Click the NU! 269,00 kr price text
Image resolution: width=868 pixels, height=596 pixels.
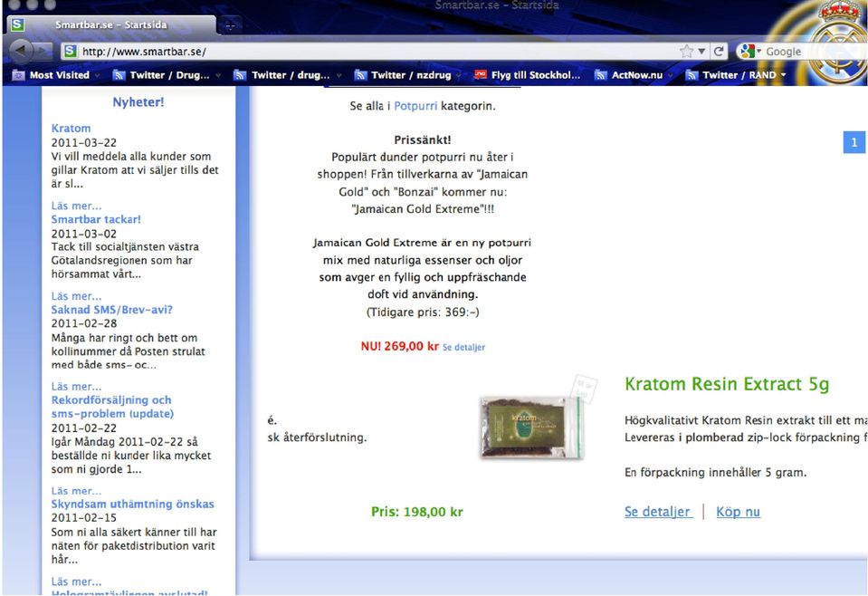pos(400,346)
